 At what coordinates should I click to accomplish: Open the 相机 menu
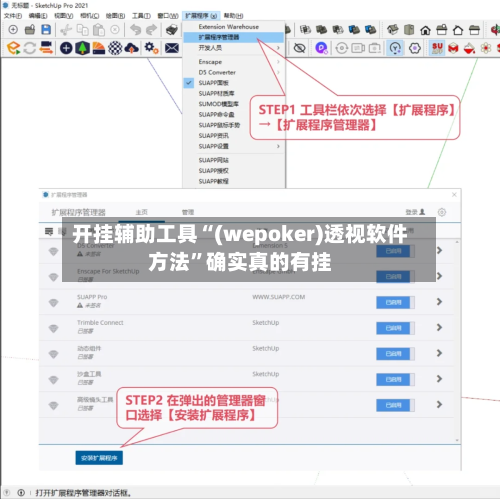click(89, 16)
